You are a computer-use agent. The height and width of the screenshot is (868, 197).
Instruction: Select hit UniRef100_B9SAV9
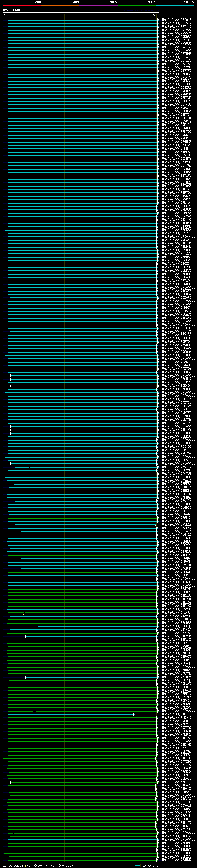pyautogui.click(x=176, y=91)
